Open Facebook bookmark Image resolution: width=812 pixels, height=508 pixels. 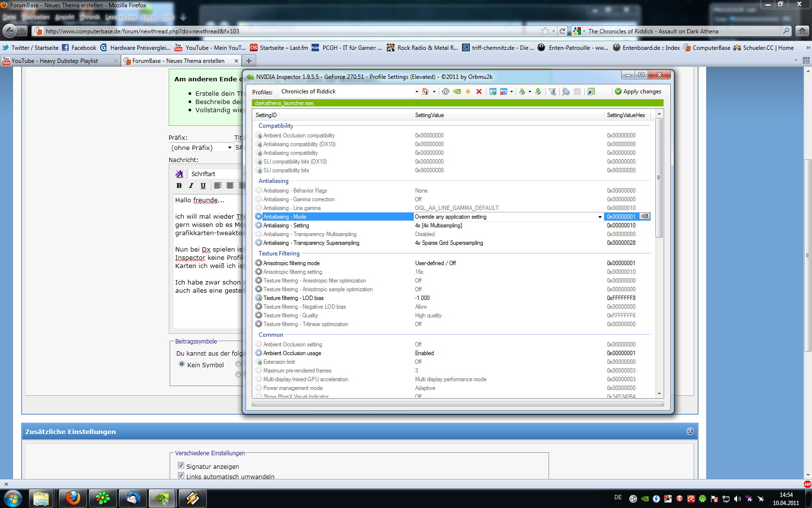click(79, 47)
